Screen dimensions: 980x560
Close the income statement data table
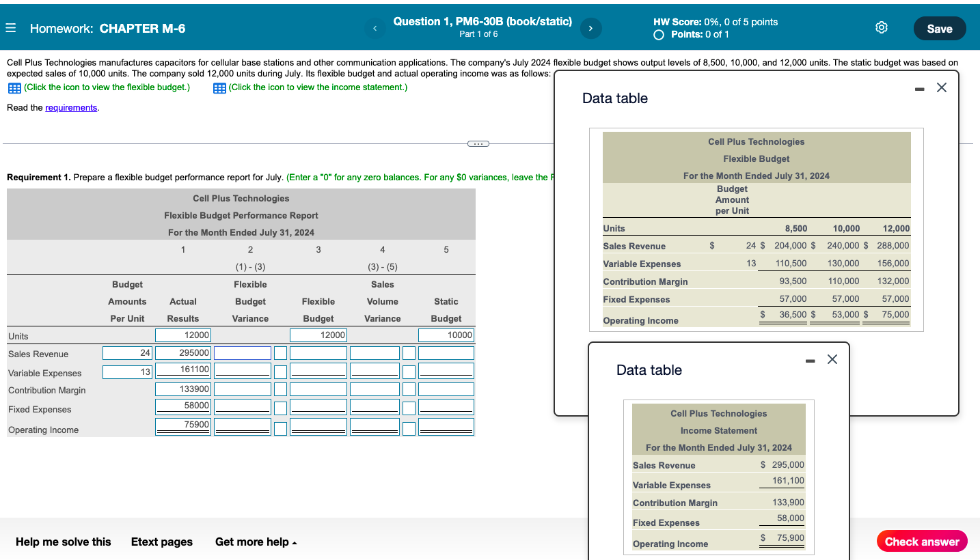[x=832, y=359]
